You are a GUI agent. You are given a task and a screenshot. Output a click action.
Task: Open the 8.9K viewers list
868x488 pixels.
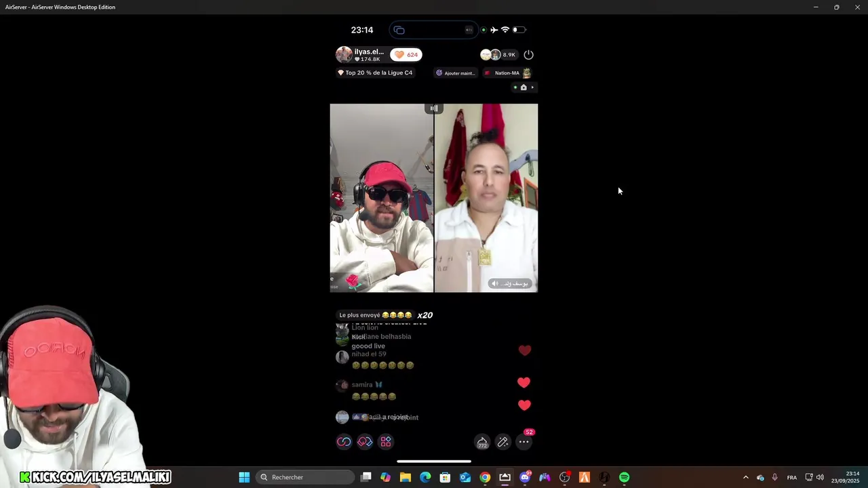coord(498,55)
